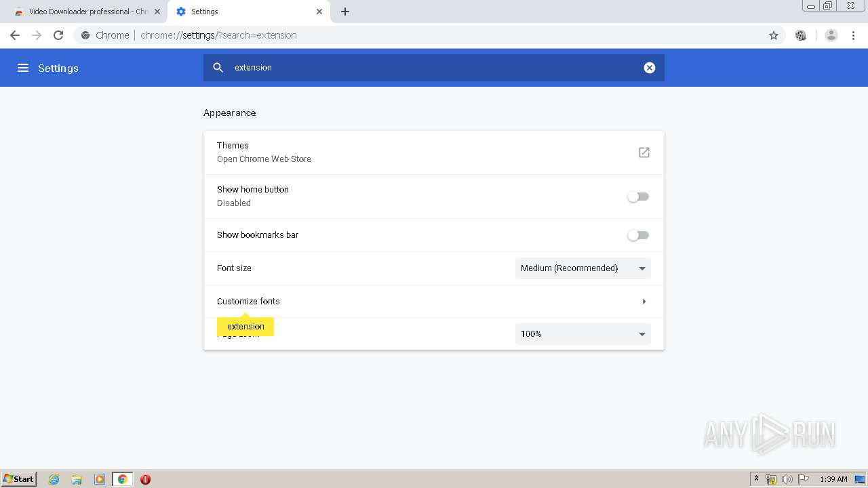Open the Windows Start menu
This screenshot has height=488, width=868.
[x=19, y=479]
